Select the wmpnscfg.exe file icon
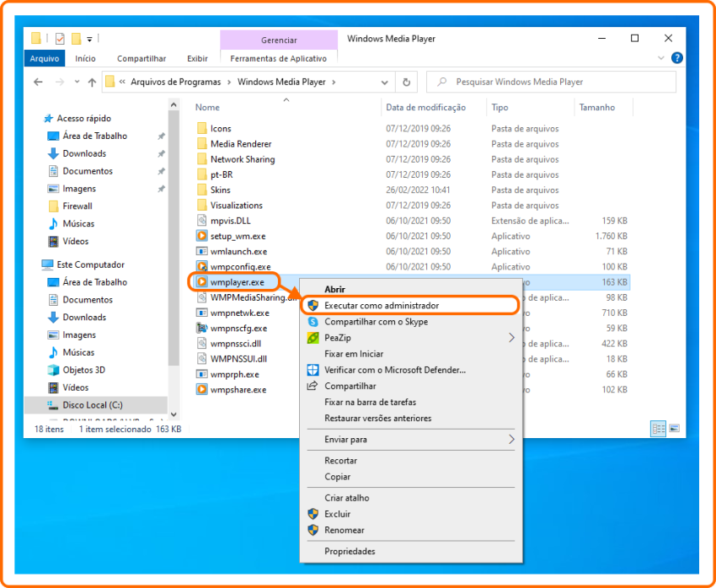The height and width of the screenshot is (588, 716). [201, 329]
